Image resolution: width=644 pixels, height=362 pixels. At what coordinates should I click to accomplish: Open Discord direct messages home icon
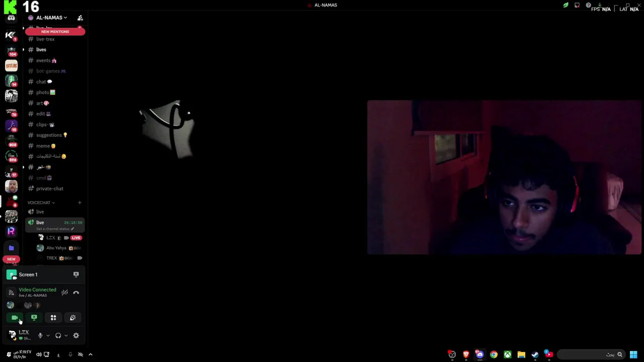pos(11,18)
